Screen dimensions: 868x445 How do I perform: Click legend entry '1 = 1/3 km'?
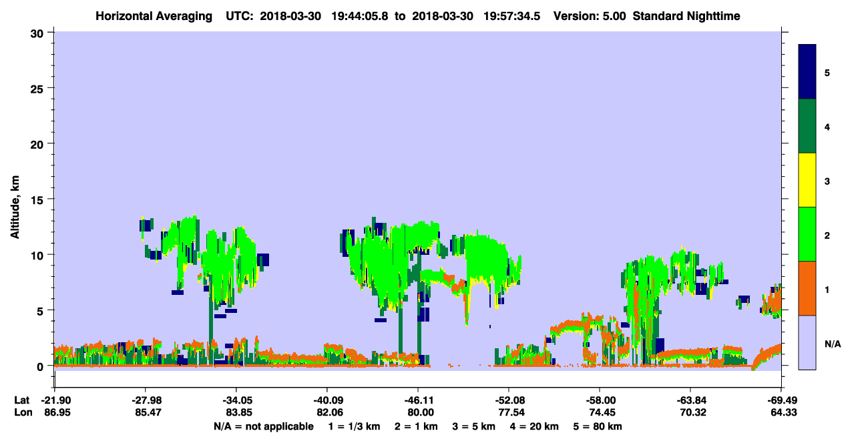[x=353, y=426]
